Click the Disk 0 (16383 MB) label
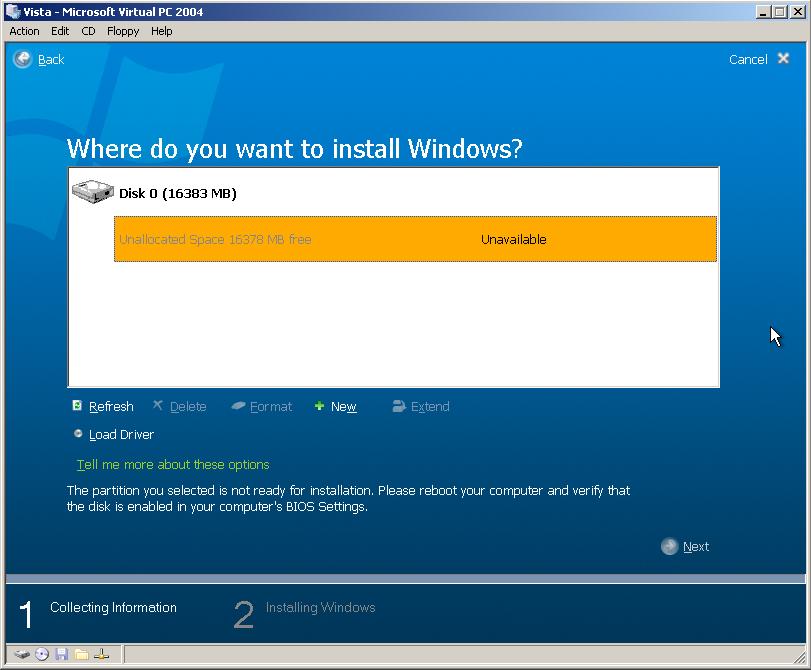 pyautogui.click(x=177, y=193)
